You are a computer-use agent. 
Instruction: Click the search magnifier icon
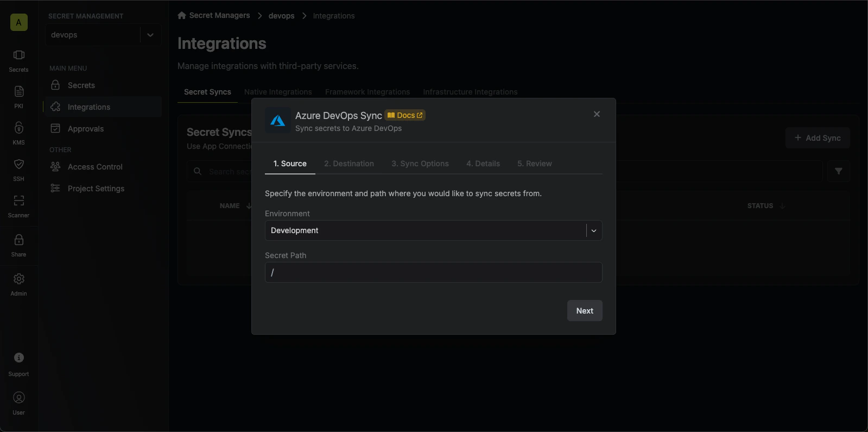click(198, 171)
